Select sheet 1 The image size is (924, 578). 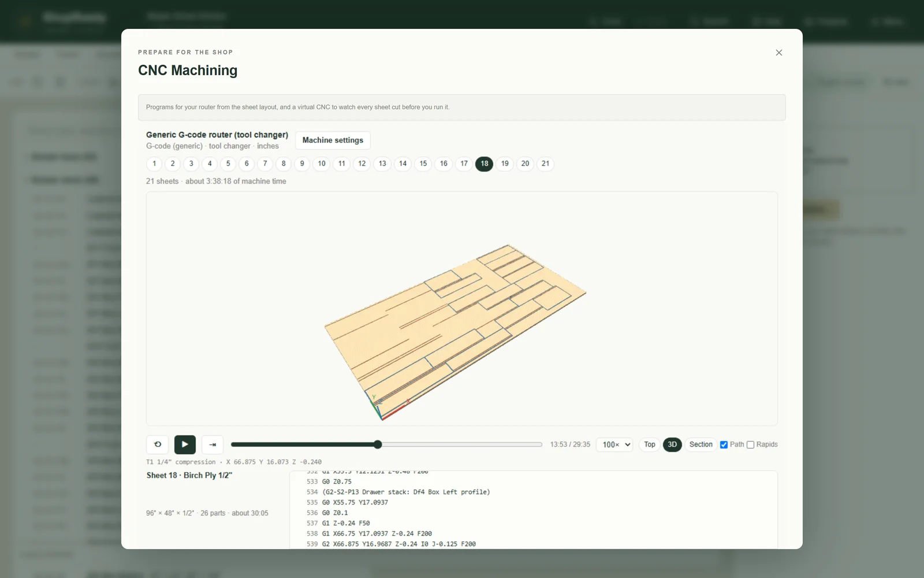point(154,164)
